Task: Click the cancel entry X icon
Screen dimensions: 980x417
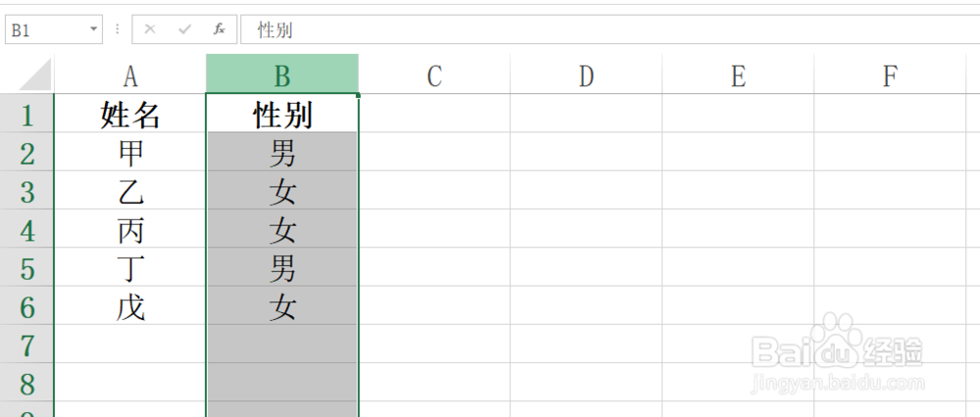Action: click(x=150, y=29)
